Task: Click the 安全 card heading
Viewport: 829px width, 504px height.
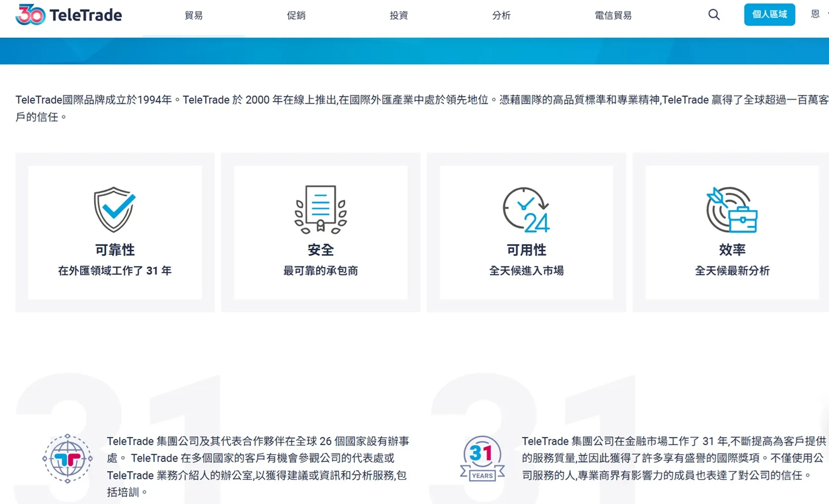Action: [321, 250]
